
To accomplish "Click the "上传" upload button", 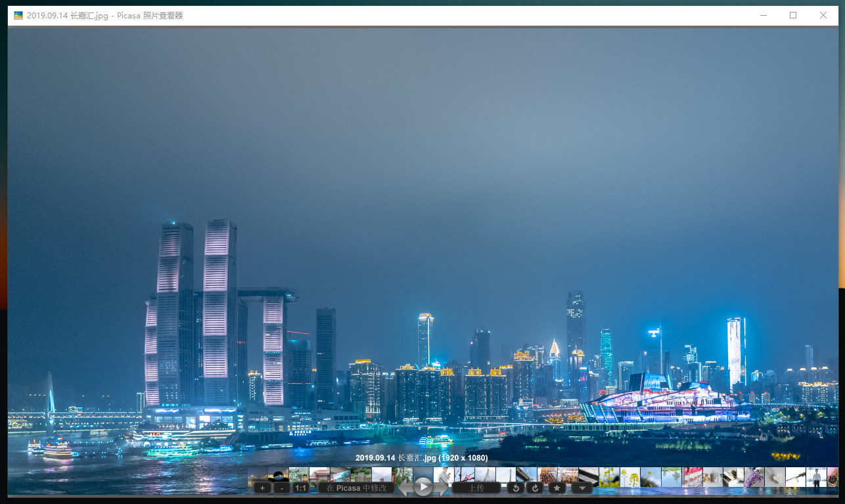I will coord(477,488).
